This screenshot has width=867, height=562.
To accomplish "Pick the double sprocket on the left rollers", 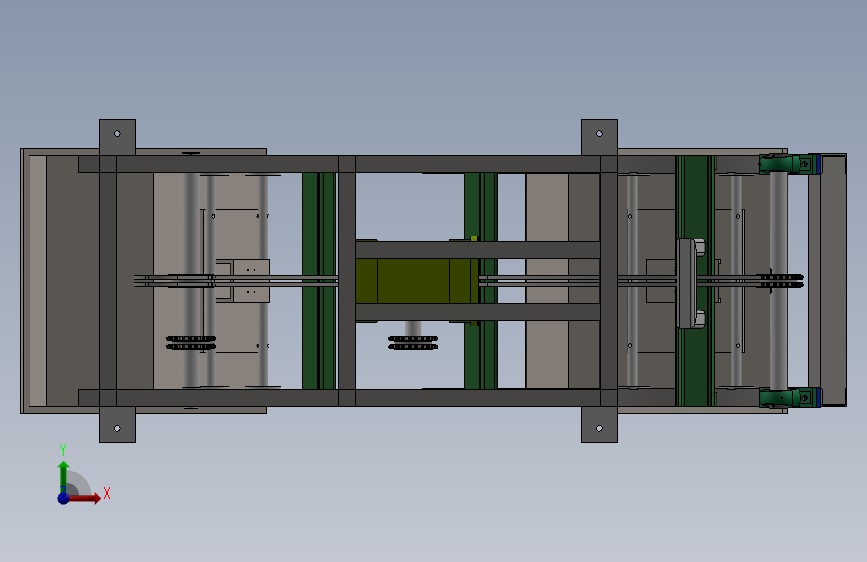I will pyautogui.click(x=191, y=342).
